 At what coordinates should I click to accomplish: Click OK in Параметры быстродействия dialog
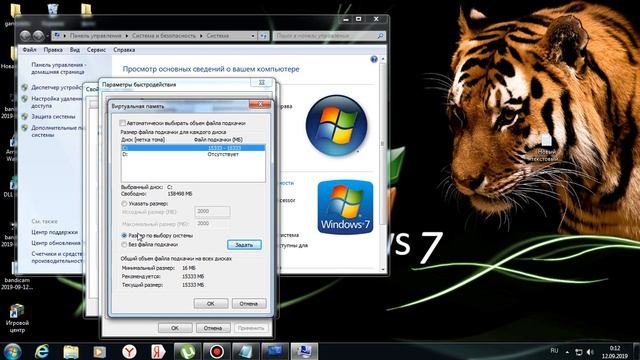(175, 328)
